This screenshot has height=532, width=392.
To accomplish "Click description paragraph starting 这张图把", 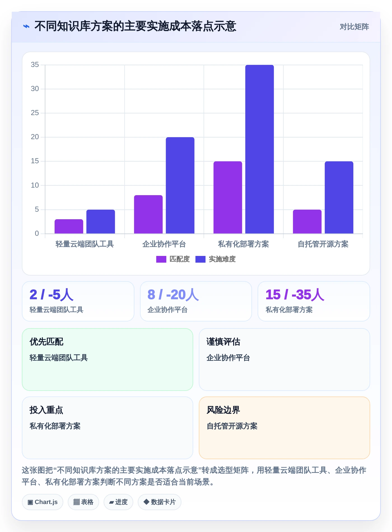I will click(194, 476).
